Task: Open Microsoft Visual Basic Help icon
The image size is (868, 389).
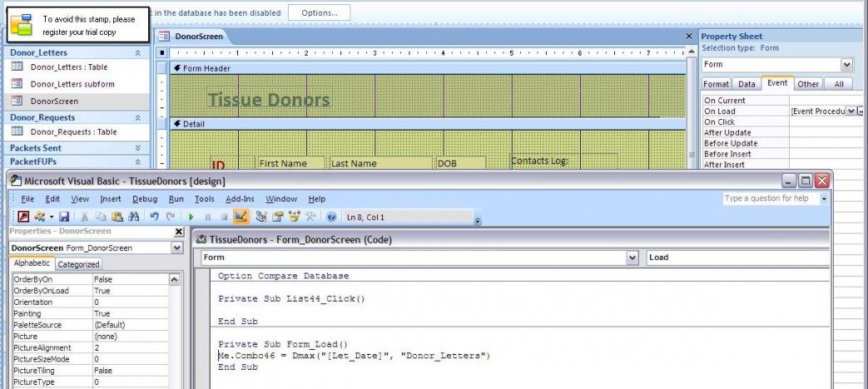Action: pyautogui.click(x=331, y=217)
